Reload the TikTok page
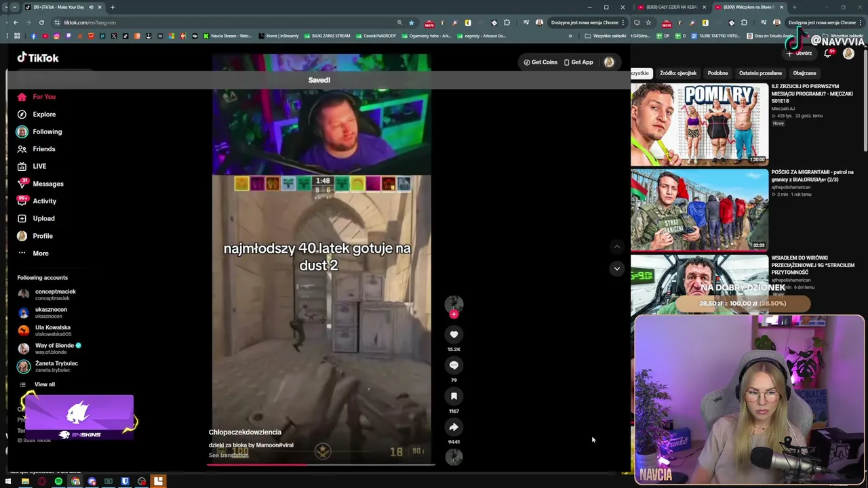This screenshot has width=868, height=488. tap(41, 22)
